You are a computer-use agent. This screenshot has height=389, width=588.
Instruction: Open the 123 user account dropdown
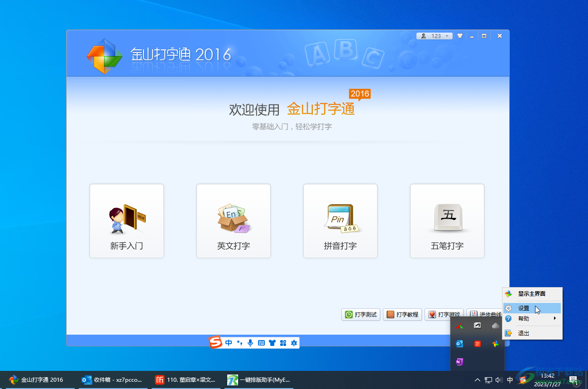click(x=435, y=36)
